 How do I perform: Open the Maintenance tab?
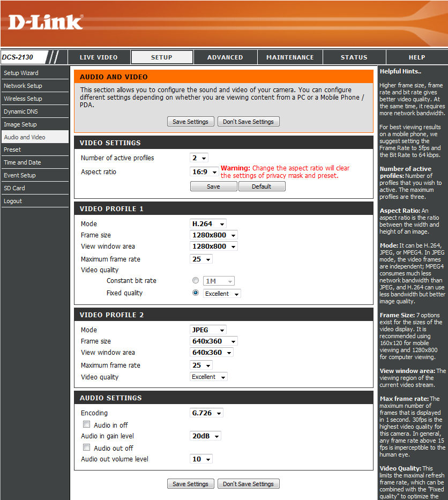(290, 57)
